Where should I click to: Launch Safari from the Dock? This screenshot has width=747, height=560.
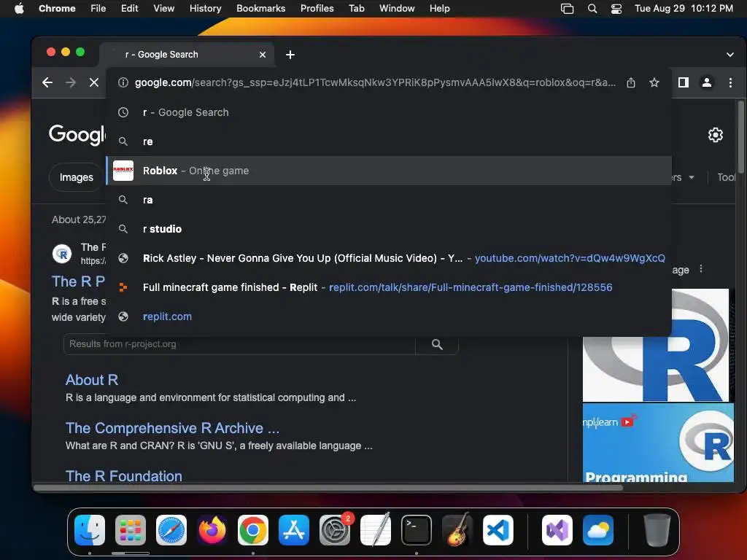pyautogui.click(x=171, y=530)
